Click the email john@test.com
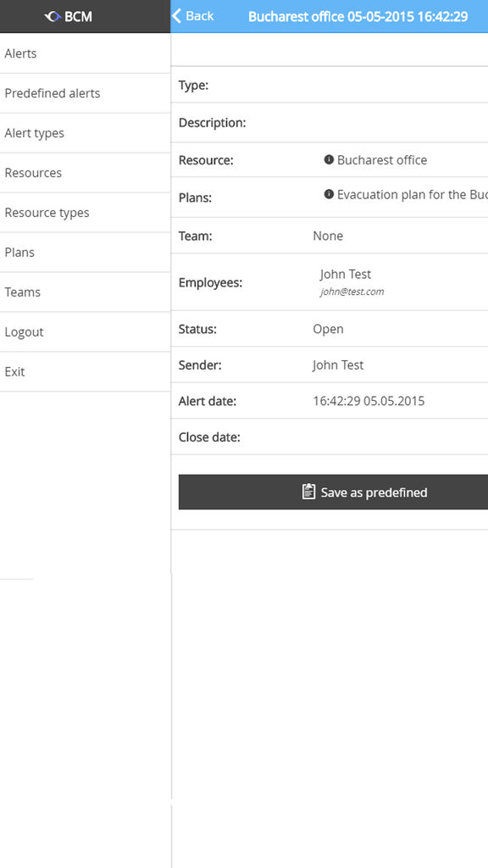Viewport: 488px width, 868px height. 352,292
